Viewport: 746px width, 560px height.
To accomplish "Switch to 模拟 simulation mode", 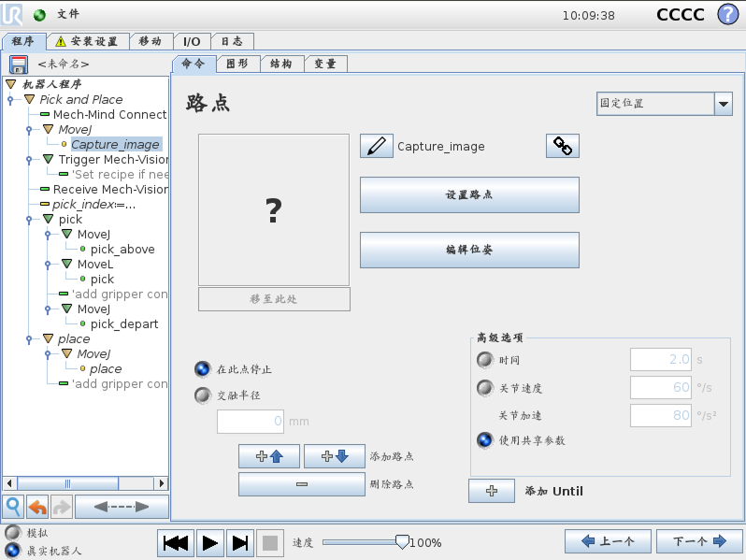I will (x=13, y=532).
